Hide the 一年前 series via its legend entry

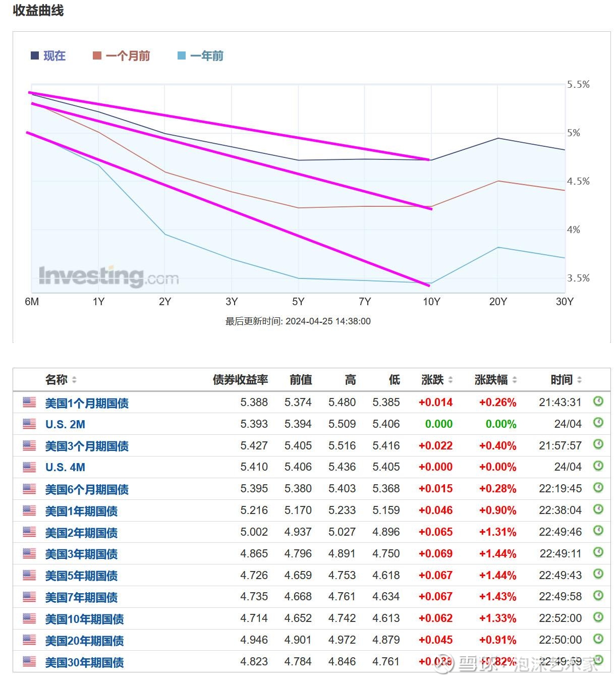(x=207, y=56)
